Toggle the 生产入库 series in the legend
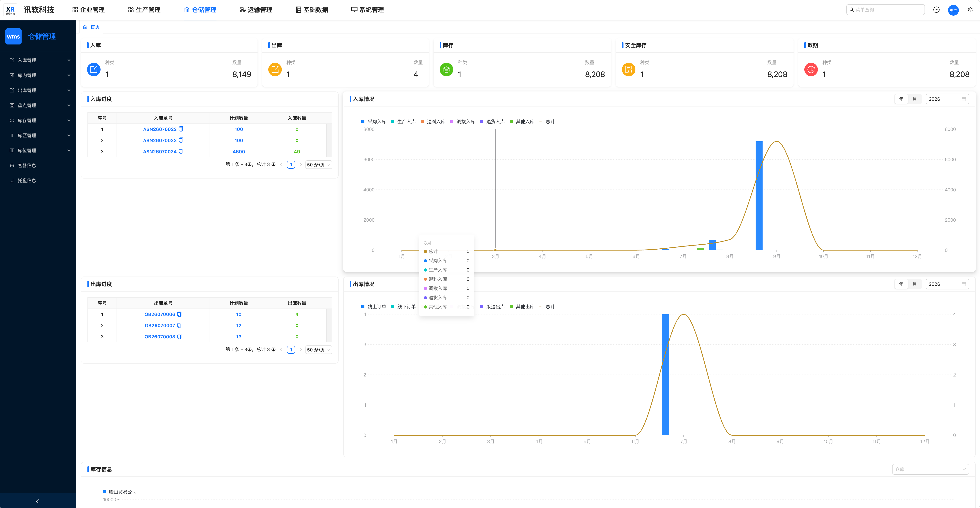 (403, 122)
